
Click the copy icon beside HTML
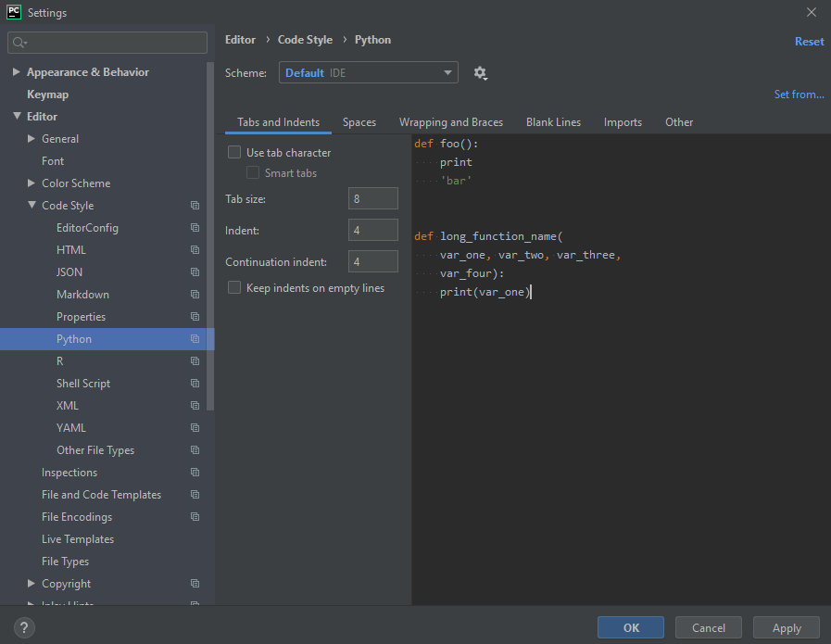click(x=195, y=249)
